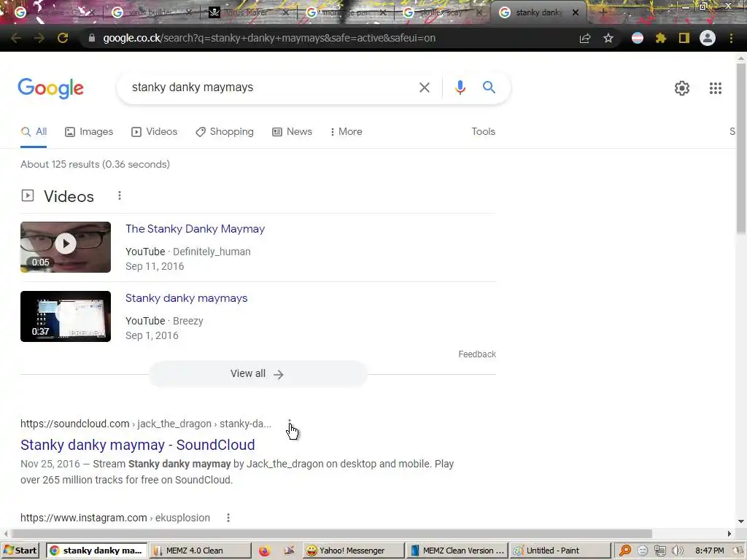
Task: Click the horizontal page scrollbar
Action: click(331, 533)
